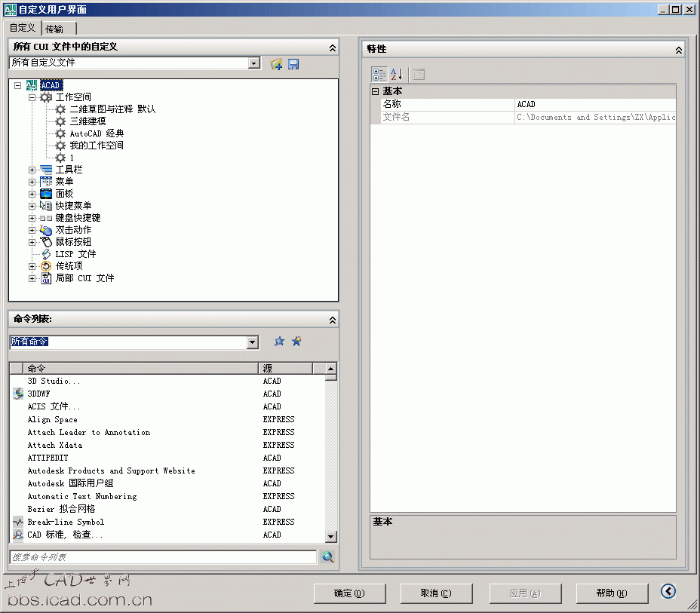Click the alphabetical sort icon in properties
Image resolution: width=700 pixels, height=613 pixels.
(398, 74)
